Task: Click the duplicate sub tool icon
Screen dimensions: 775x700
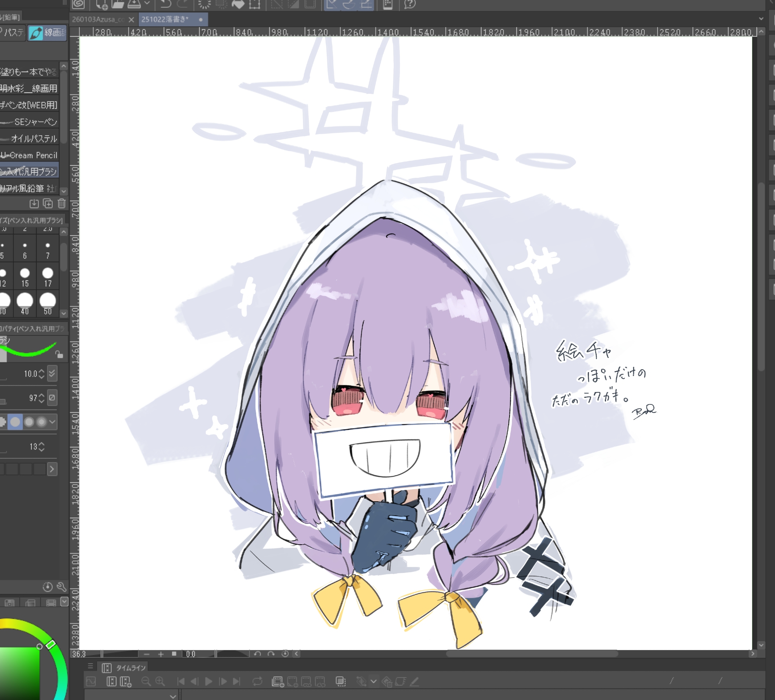Action: coord(48,203)
